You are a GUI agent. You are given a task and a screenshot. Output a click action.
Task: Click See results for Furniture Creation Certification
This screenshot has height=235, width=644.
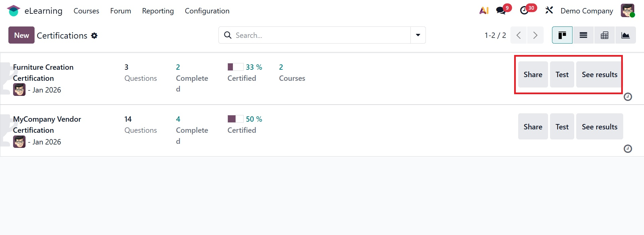(x=599, y=74)
